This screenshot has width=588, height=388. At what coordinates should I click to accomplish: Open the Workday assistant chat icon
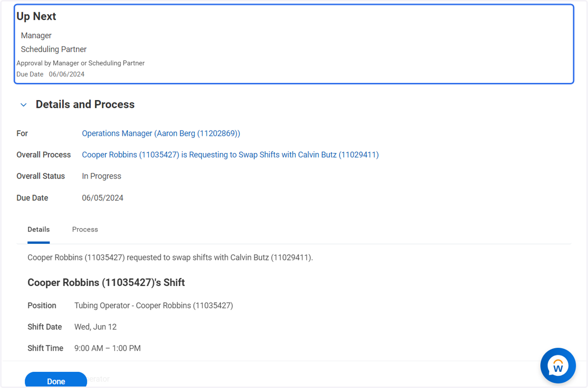click(x=558, y=365)
